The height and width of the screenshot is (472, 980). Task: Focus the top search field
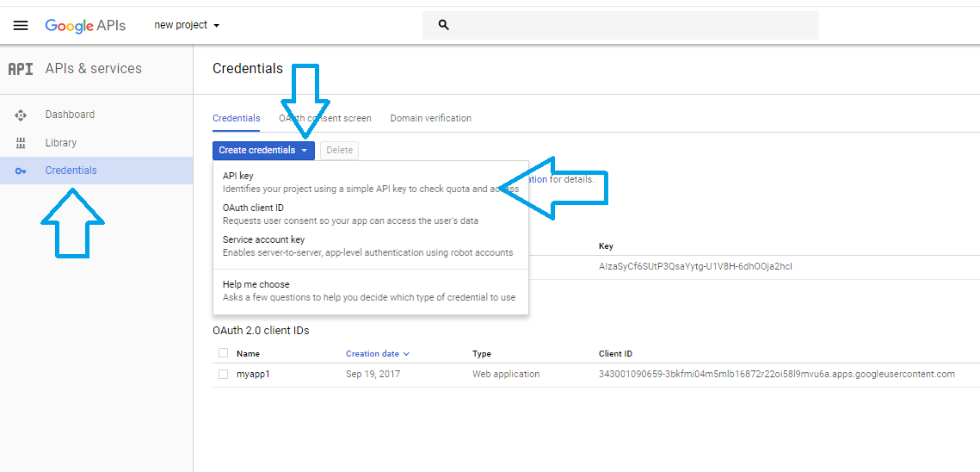point(620,25)
